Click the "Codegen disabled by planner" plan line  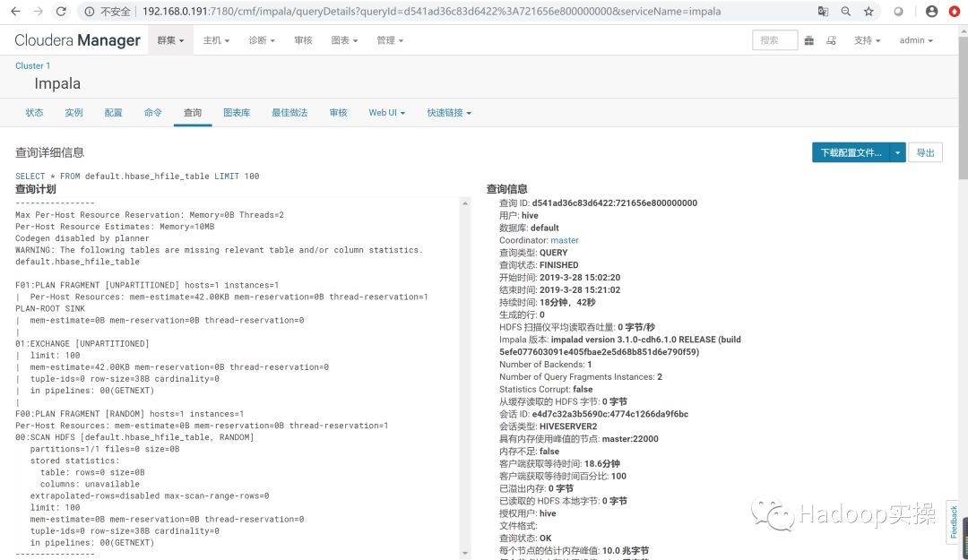coord(82,238)
